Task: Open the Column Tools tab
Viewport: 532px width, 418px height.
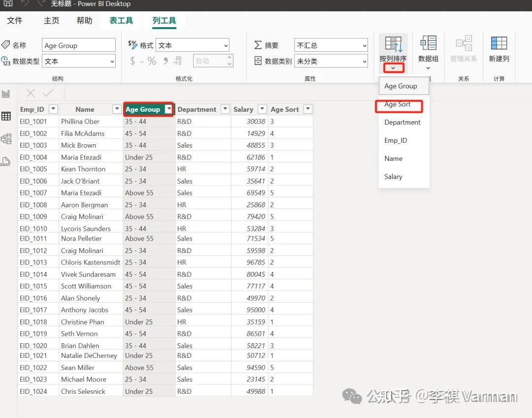Action: [x=164, y=21]
